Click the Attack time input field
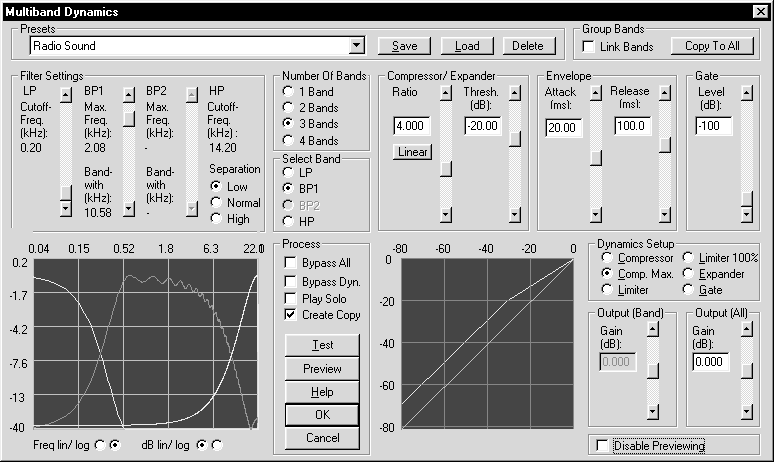Viewport: 774px width, 462px height. point(564,127)
